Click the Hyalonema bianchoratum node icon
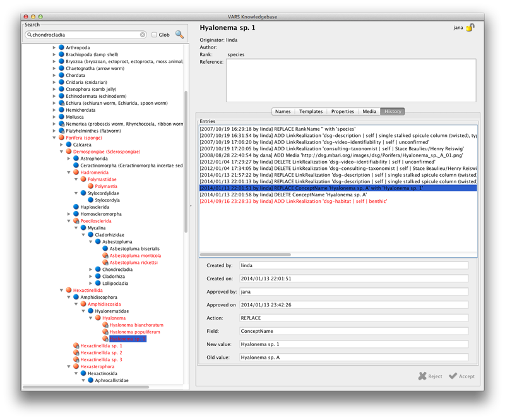The width and height of the screenshot is (505, 420). 105,325
